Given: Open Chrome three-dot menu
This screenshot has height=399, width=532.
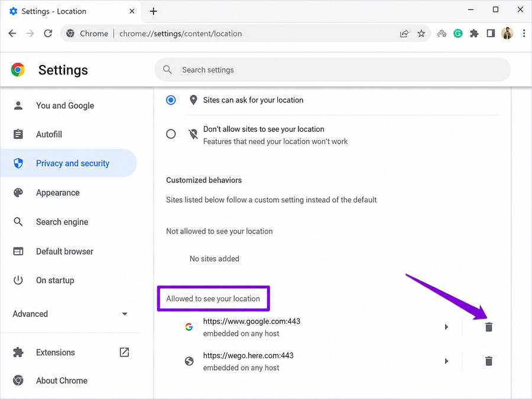Looking at the screenshot, I should [x=524, y=33].
